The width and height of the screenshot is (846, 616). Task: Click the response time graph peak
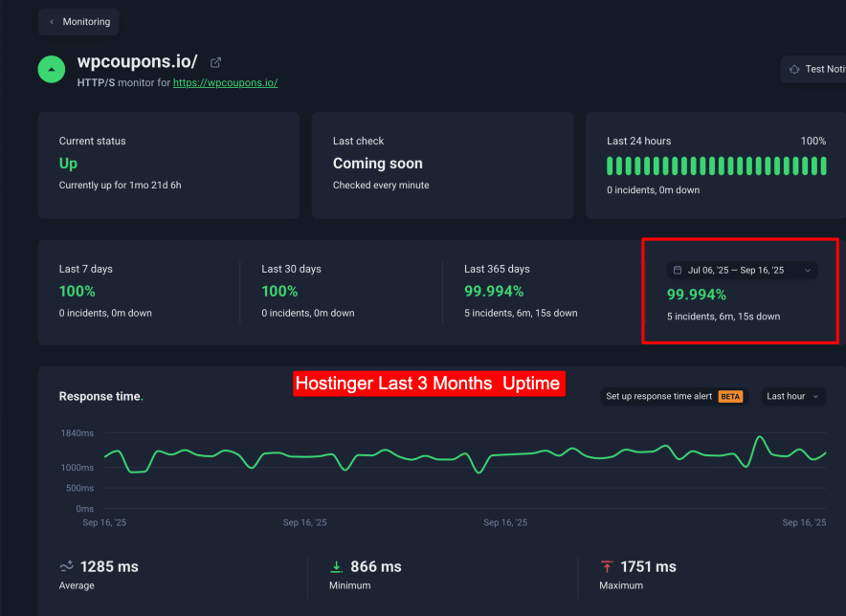click(x=759, y=438)
